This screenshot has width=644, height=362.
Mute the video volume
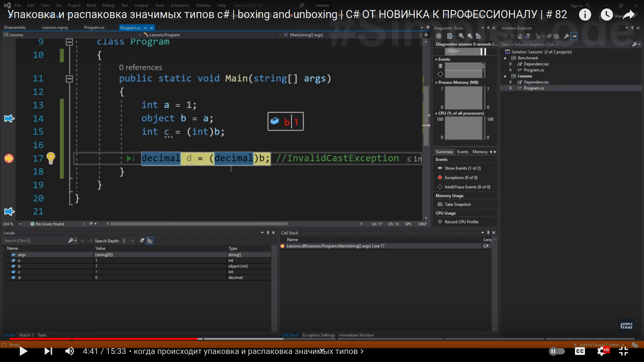click(x=69, y=351)
